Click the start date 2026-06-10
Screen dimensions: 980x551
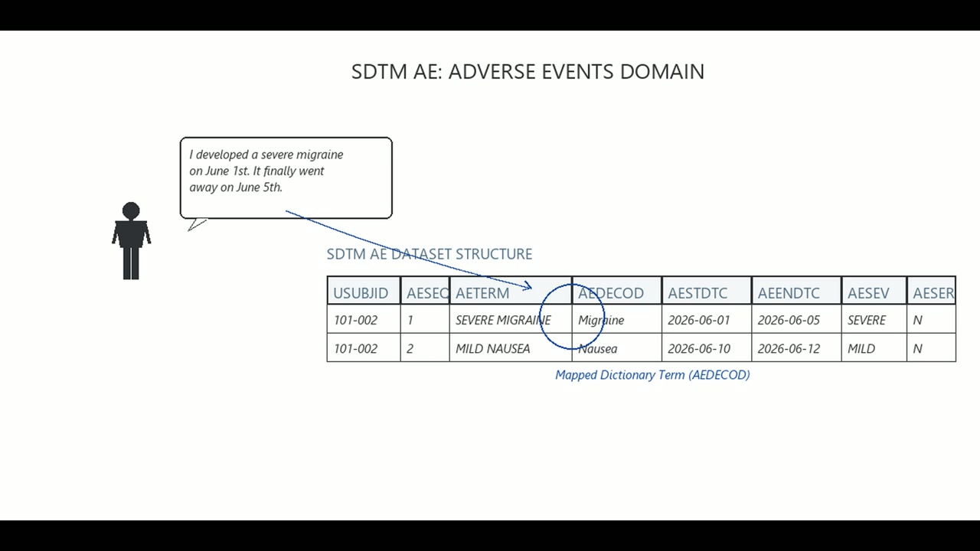click(x=707, y=348)
